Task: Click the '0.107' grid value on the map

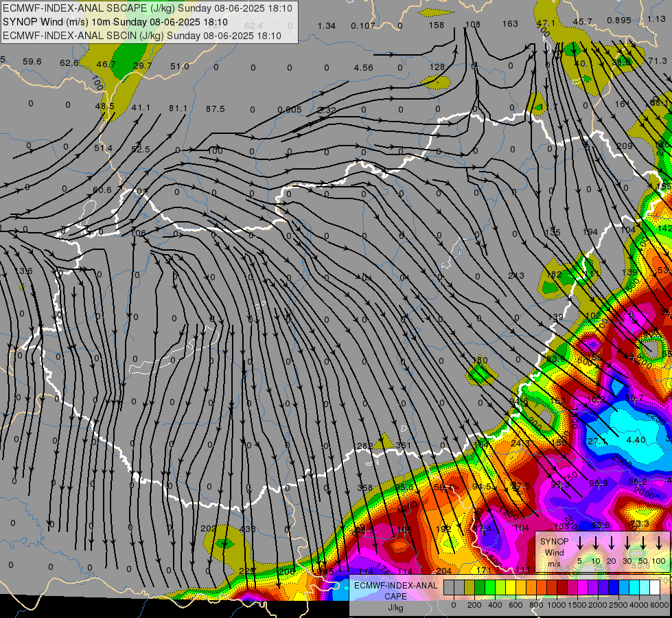Action: (x=363, y=25)
